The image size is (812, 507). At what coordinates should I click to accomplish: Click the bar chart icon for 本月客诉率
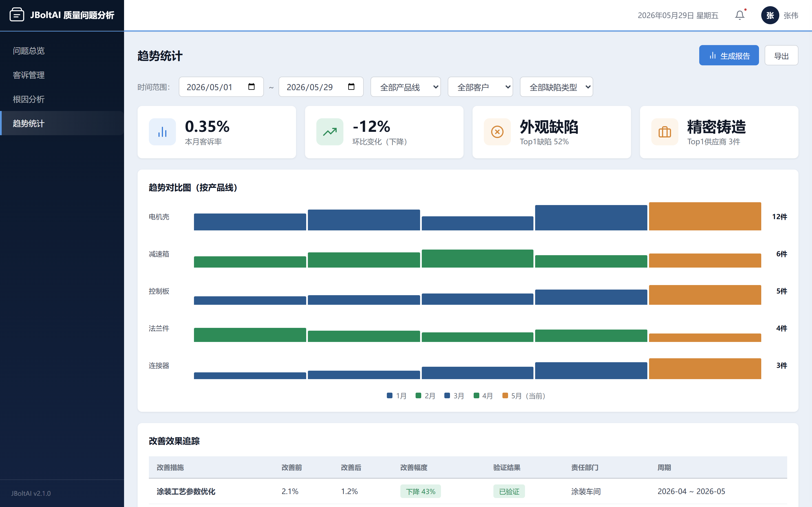tap(162, 132)
